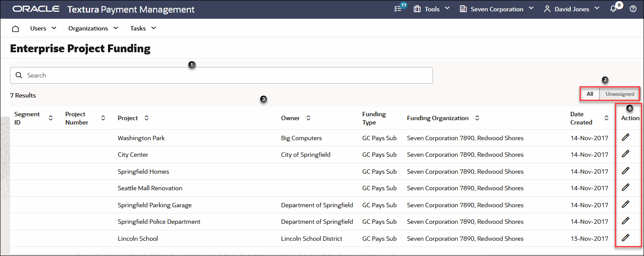Click in the Search field

221,75
